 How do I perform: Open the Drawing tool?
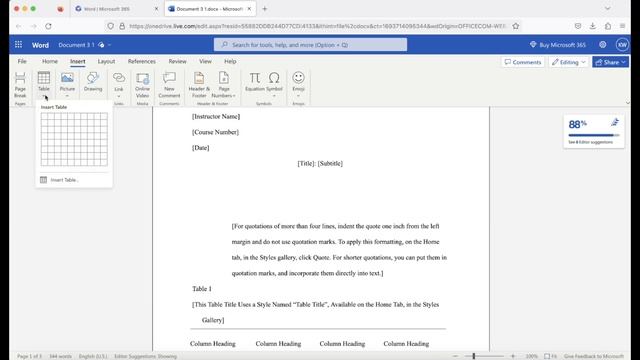pos(93,82)
